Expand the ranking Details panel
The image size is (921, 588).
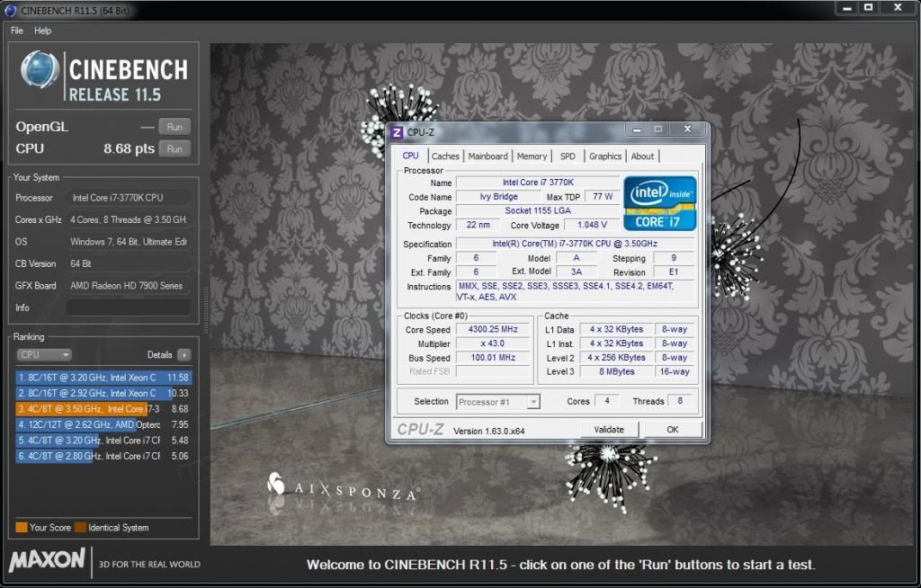[x=183, y=354]
